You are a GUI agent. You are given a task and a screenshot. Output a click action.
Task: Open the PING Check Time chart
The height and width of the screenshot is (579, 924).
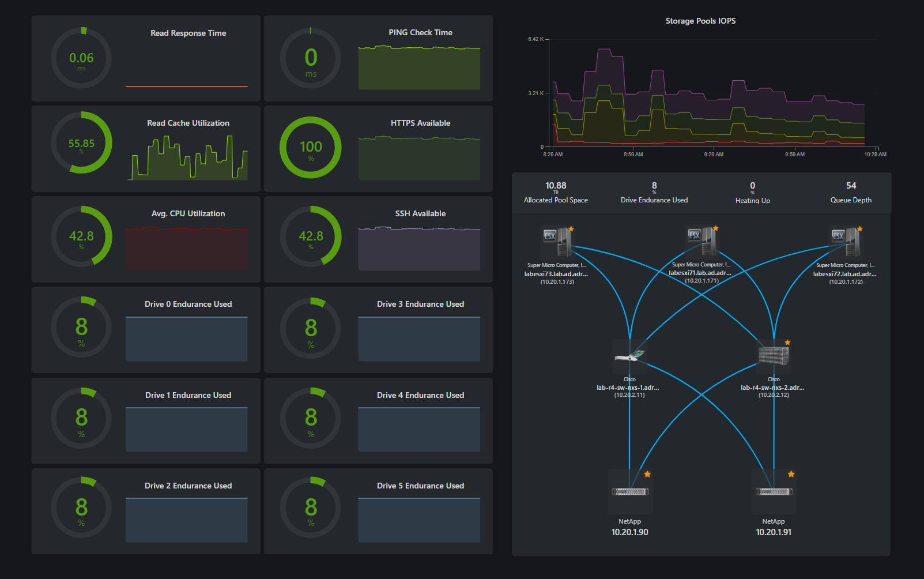419,67
